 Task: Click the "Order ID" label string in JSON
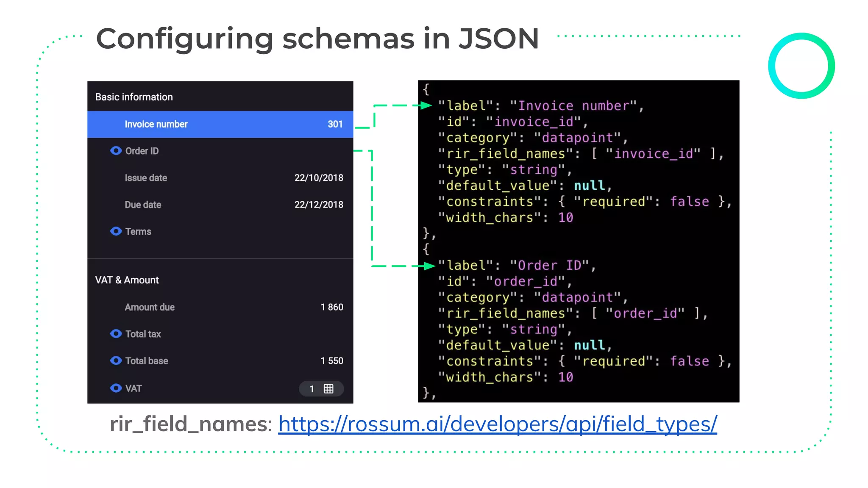pyautogui.click(x=549, y=265)
